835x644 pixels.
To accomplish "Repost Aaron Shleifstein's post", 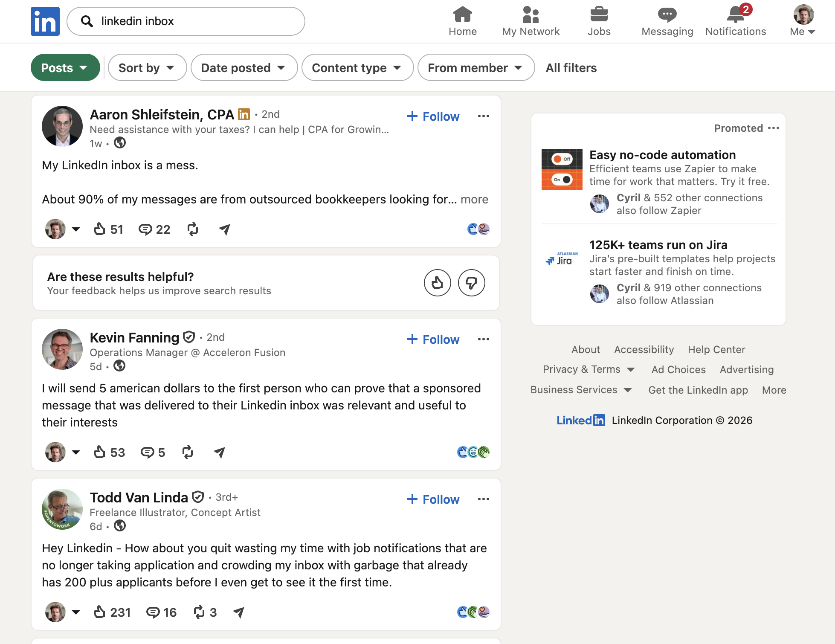I will (193, 229).
